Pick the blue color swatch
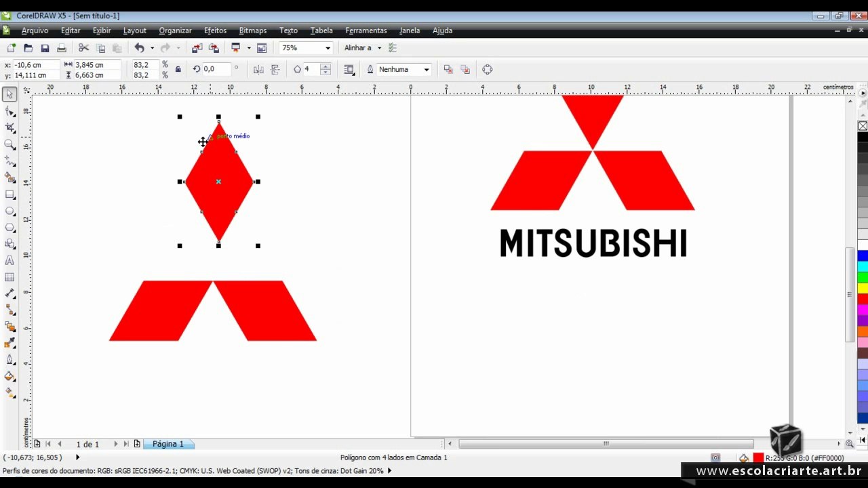Image resolution: width=868 pixels, height=488 pixels. (x=863, y=256)
